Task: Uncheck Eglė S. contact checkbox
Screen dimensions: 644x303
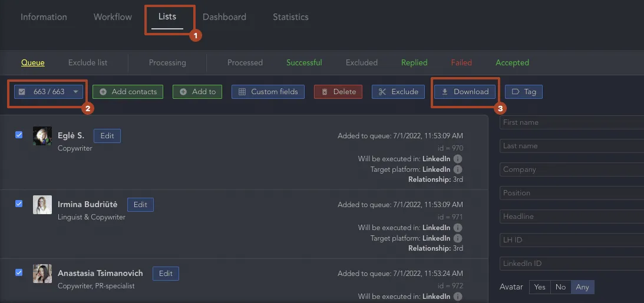Action: pyautogui.click(x=19, y=135)
